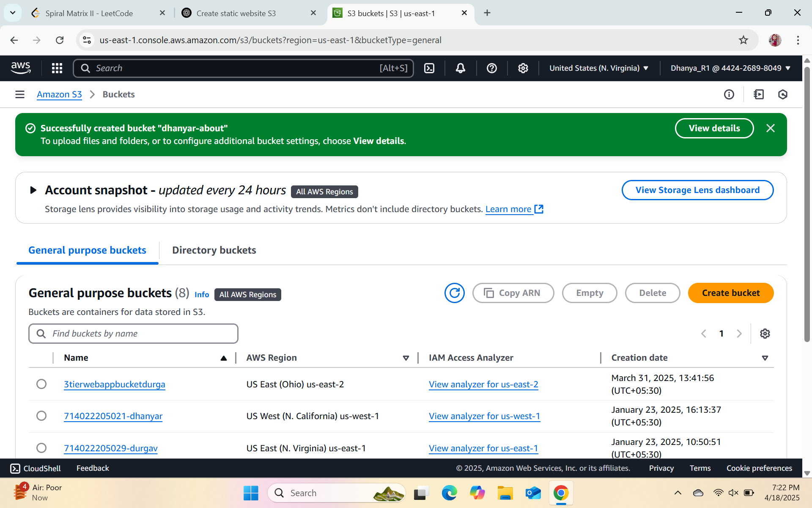Sort buckets by Creation date column
The width and height of the screenshot is (812, 508).
[x=765, y=358]
